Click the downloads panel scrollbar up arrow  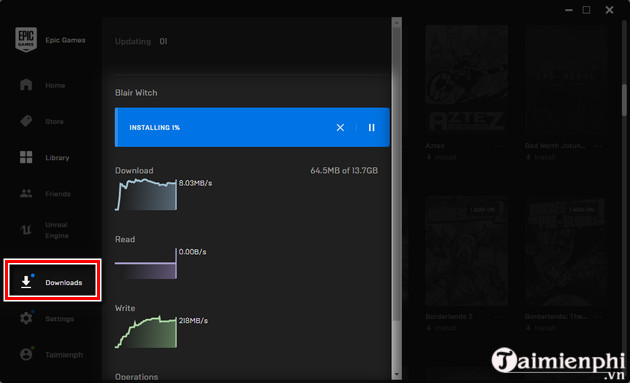point(397,23)
